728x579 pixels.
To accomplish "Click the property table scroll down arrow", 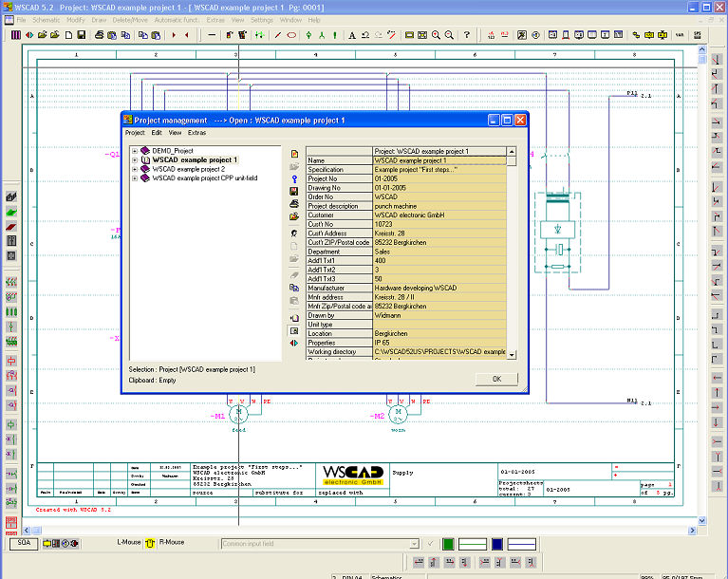I will click(512, 355).
